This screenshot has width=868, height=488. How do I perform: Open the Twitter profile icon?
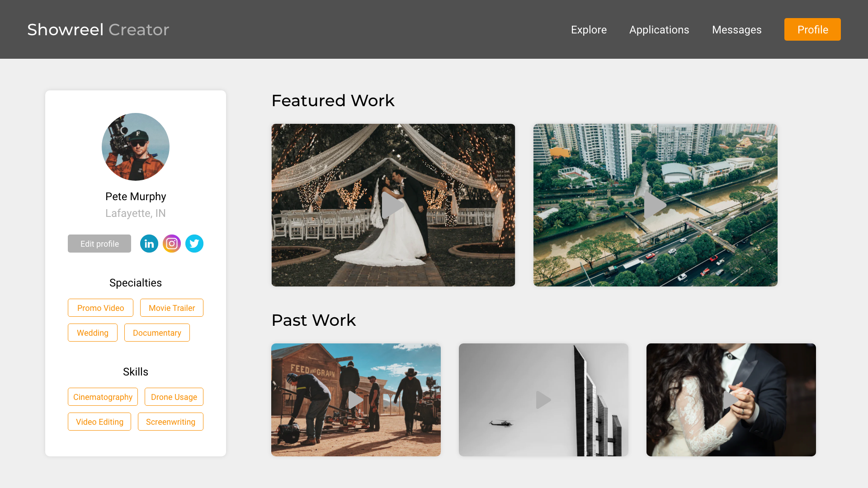[x=194, y=244]
